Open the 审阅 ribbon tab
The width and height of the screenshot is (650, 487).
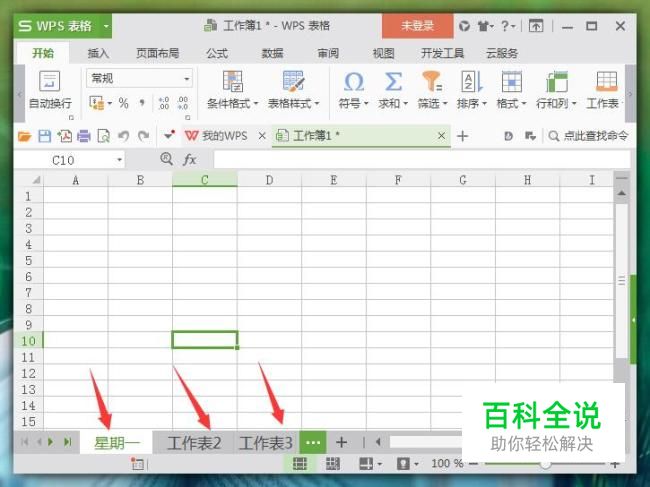pos(328,53)
